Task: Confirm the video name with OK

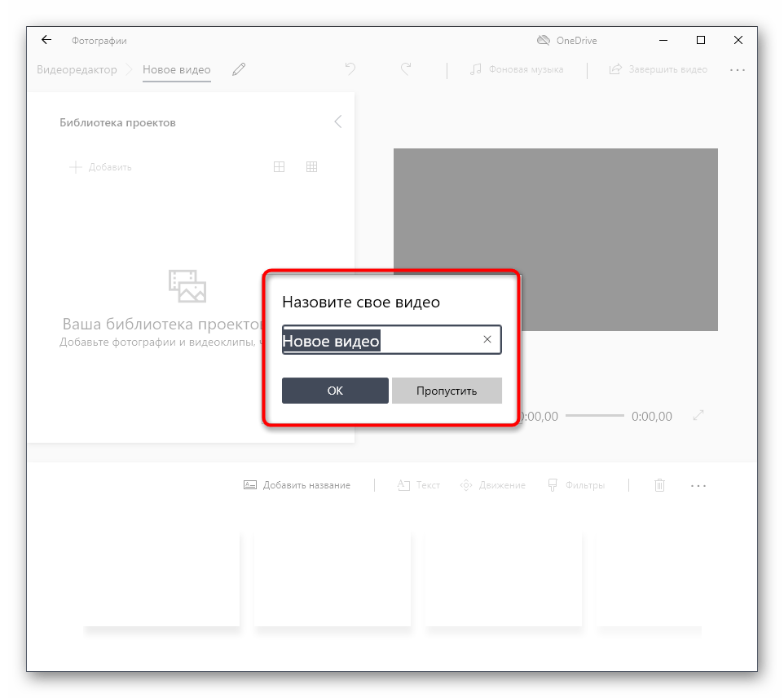Action: click(x=335, y=391)
